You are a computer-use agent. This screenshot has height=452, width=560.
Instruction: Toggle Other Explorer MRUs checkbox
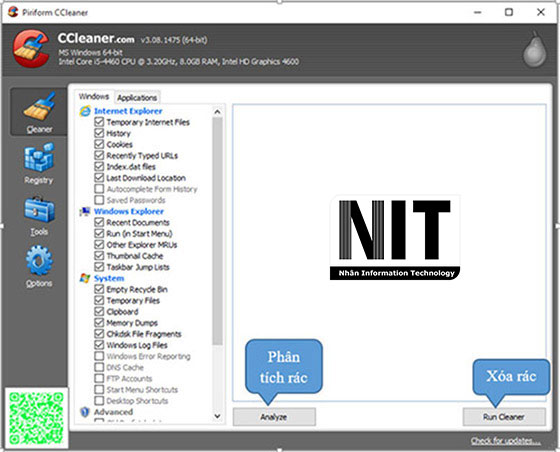(99, 244)
